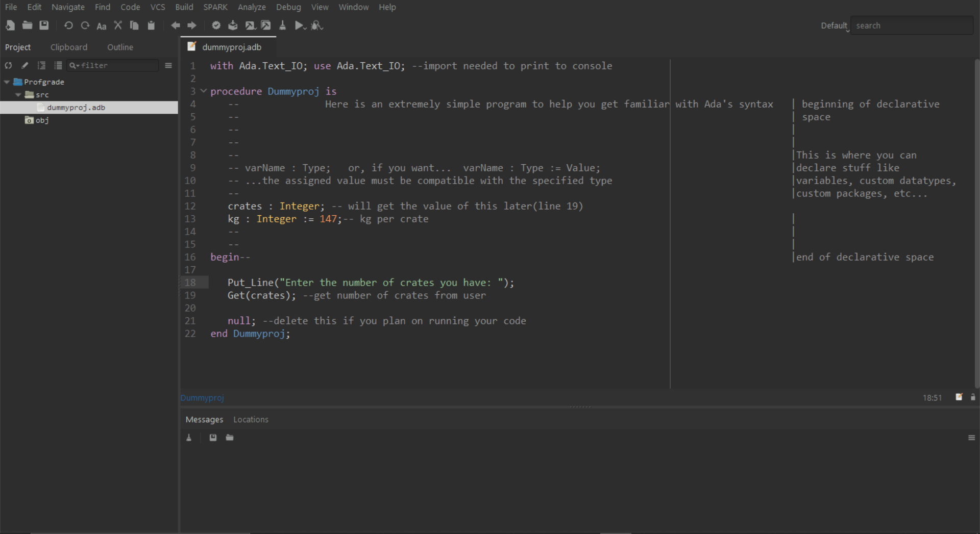Undo the last edit
The width and height of the screenshot is (980, 534).
click(x=68, y=26)
